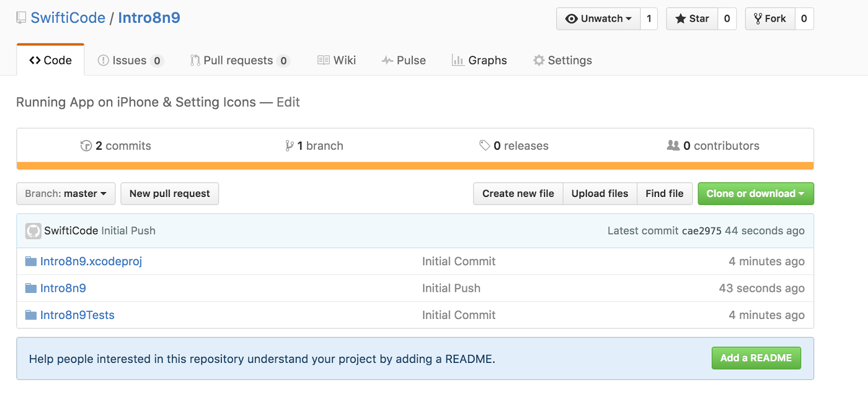Screen dimensions: 868x402
Task: Toggle Unwatch for this repository
Action: pos(598,19)
